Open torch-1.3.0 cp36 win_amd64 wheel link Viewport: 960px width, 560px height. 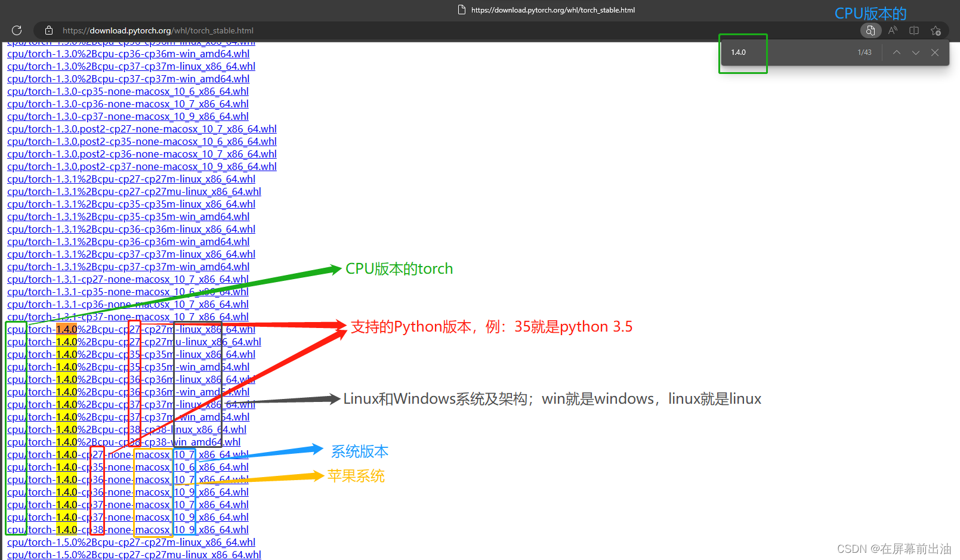[x=128, y=54]
